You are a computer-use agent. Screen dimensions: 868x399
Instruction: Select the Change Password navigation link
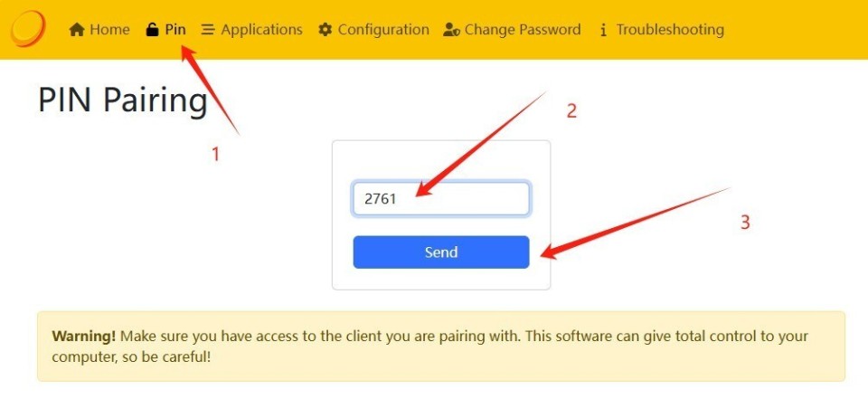pos(523,30)
